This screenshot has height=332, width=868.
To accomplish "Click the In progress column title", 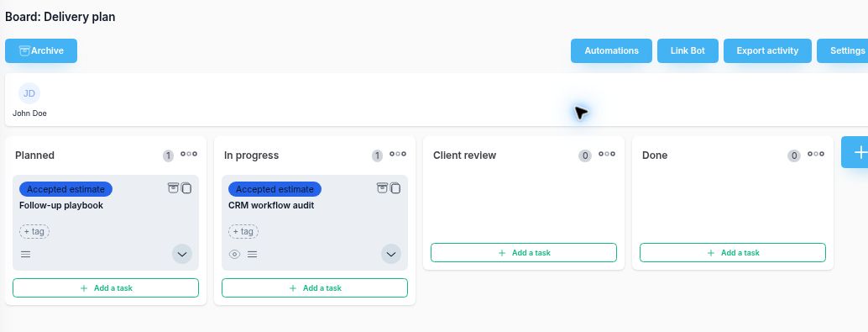I will (x=251, y=155).
